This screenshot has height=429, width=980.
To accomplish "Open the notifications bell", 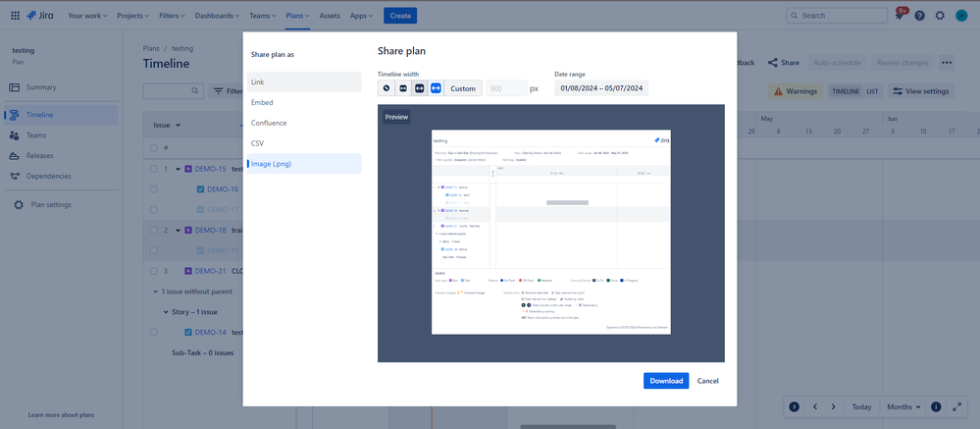I will click(x=899, y=16).
